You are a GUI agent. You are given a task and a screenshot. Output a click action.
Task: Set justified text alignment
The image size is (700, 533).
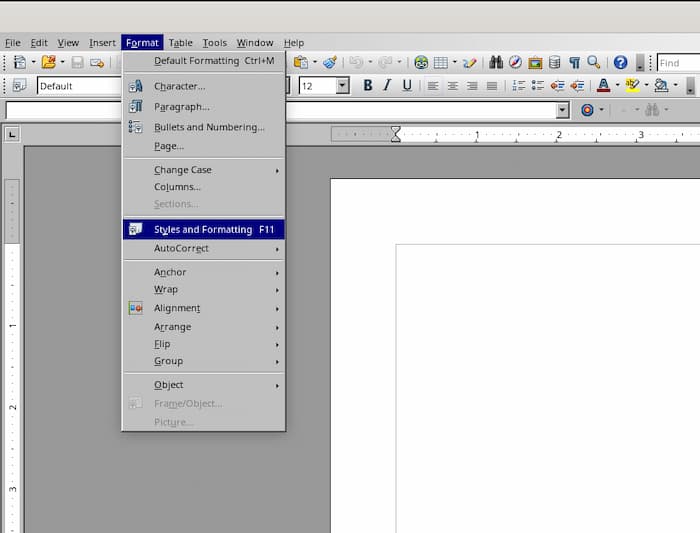click(x=492, y=85)
